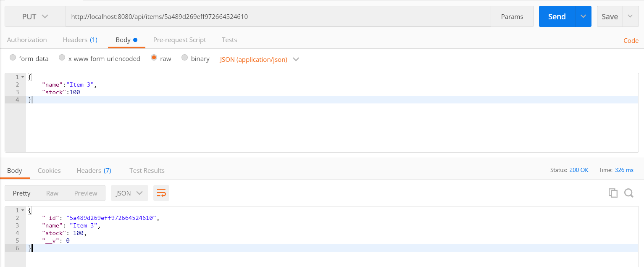The height and width of the screenshot is (267, 644).
Task: Switch response view to Raw
Action: 52,193
